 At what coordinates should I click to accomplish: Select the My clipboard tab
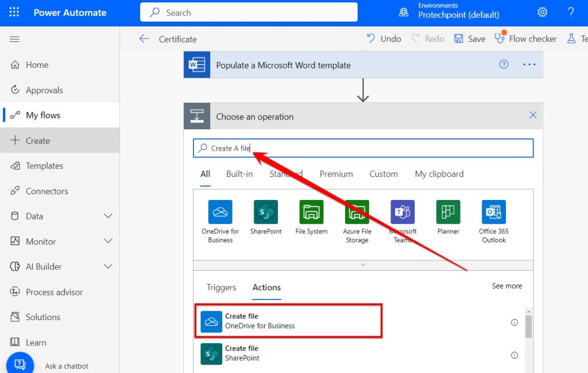[439, 174]
